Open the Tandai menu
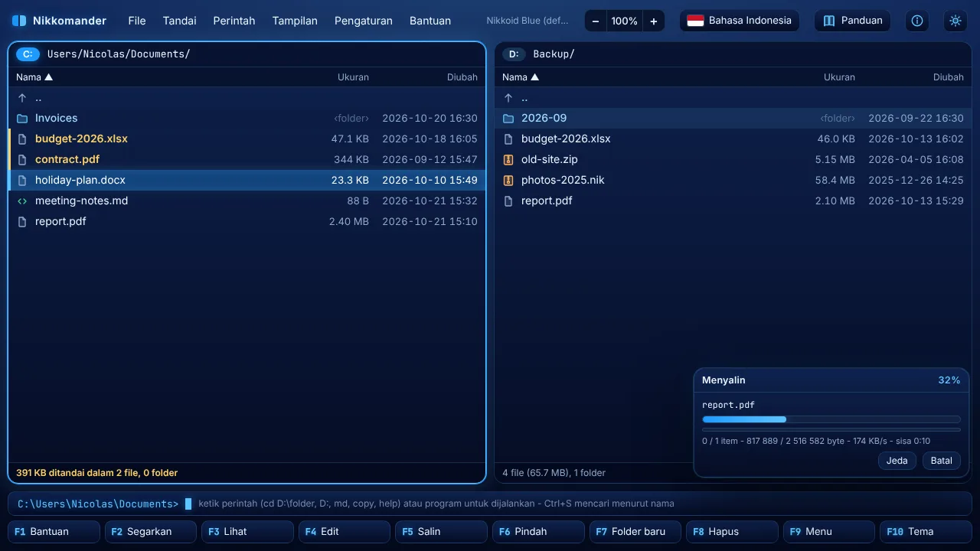The image size is (980, 551). (180, 21)
